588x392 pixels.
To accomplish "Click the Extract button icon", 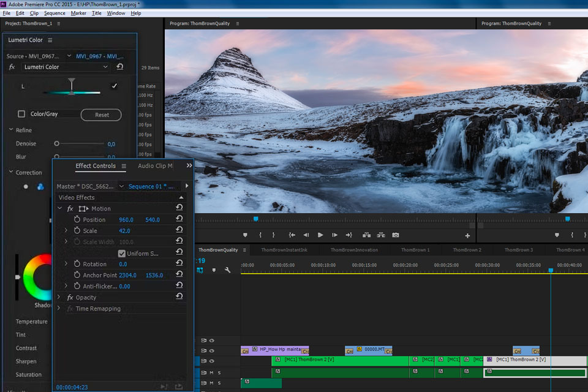I will coord(381,235).
